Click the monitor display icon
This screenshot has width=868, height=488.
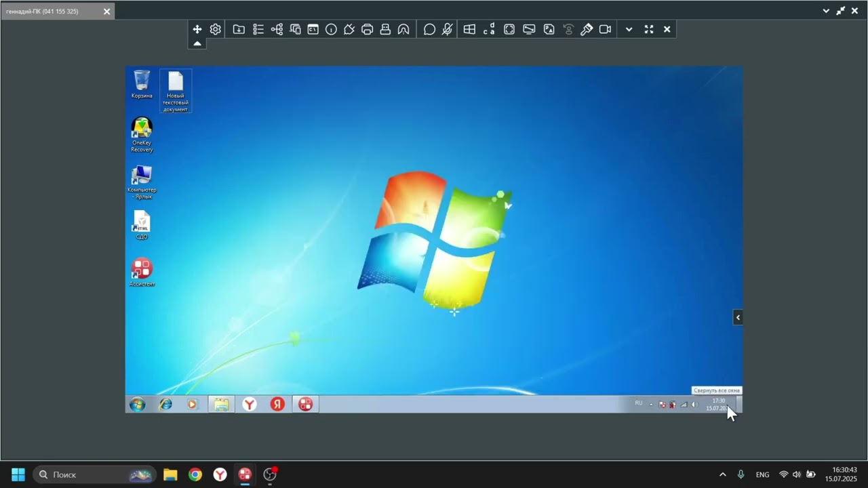coord(529,29)
